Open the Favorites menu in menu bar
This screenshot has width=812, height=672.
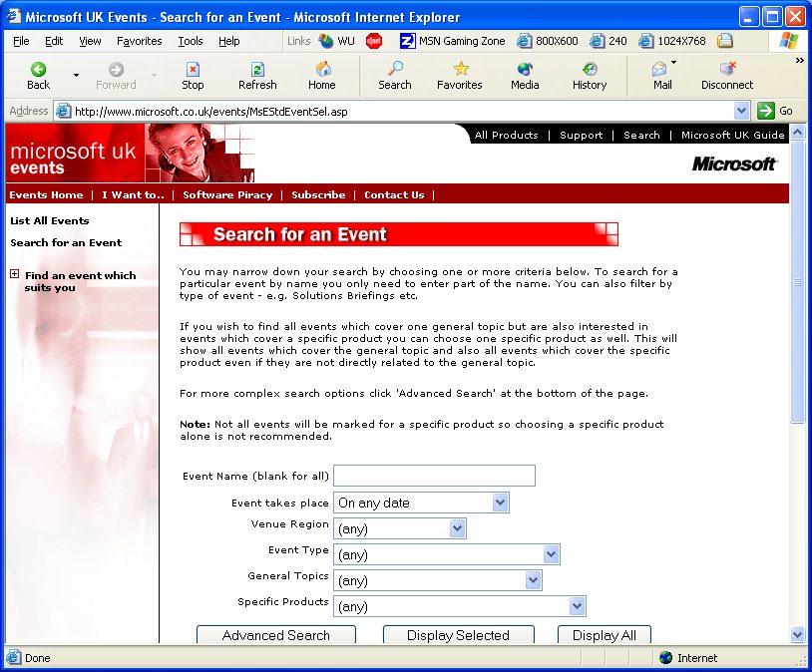pos(139,41)
